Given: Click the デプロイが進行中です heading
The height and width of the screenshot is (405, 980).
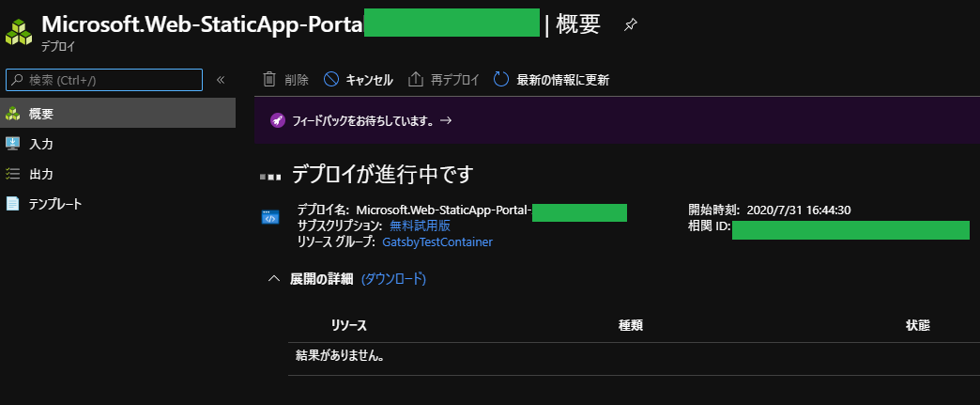Looking at the screenshot, I should point(383,175).
